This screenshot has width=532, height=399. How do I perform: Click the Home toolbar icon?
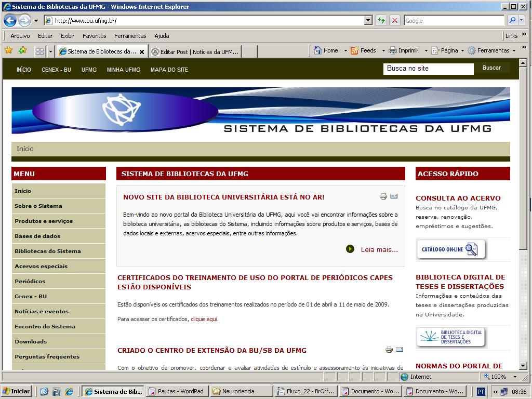(317, 50)
